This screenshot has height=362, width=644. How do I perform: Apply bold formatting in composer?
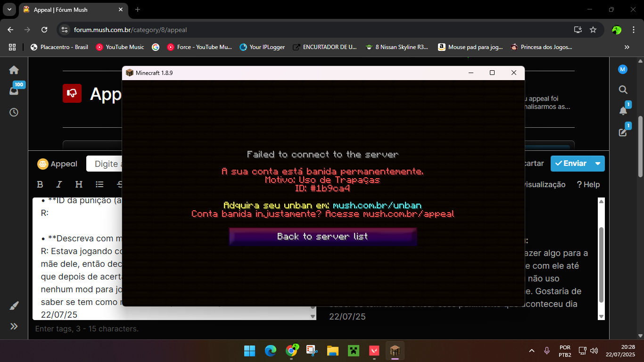click(40, 184)
